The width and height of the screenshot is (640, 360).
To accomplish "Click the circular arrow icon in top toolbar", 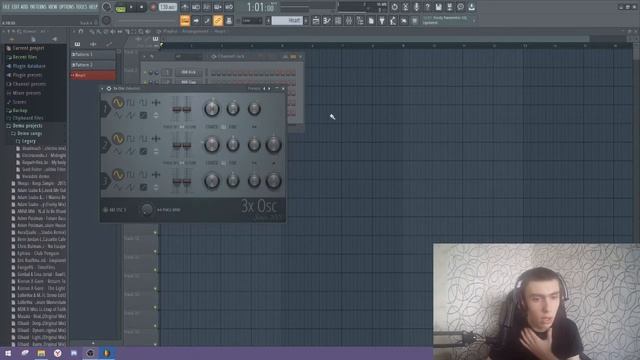I will tap(394, 7).
